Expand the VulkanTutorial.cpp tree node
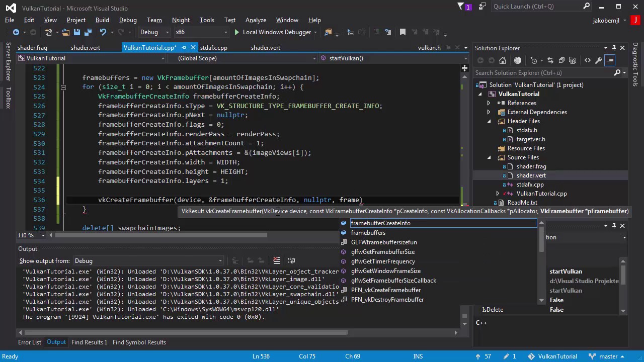 (498, 194)
